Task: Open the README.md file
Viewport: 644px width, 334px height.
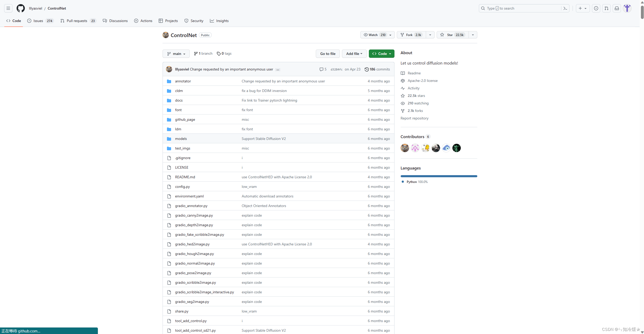Action: click(185, 177)
